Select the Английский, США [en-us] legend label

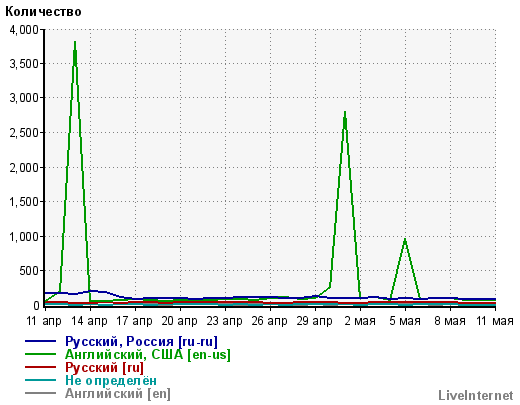(x=148, y=355)
